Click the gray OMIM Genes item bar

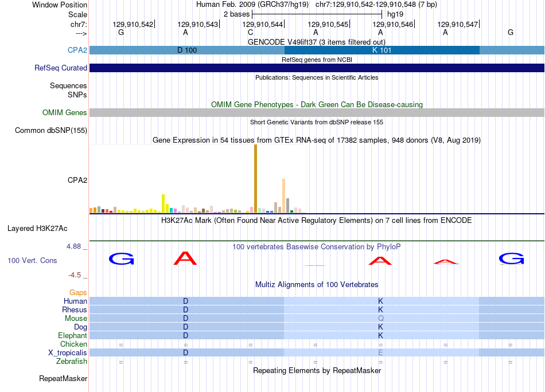coord(317,112)
